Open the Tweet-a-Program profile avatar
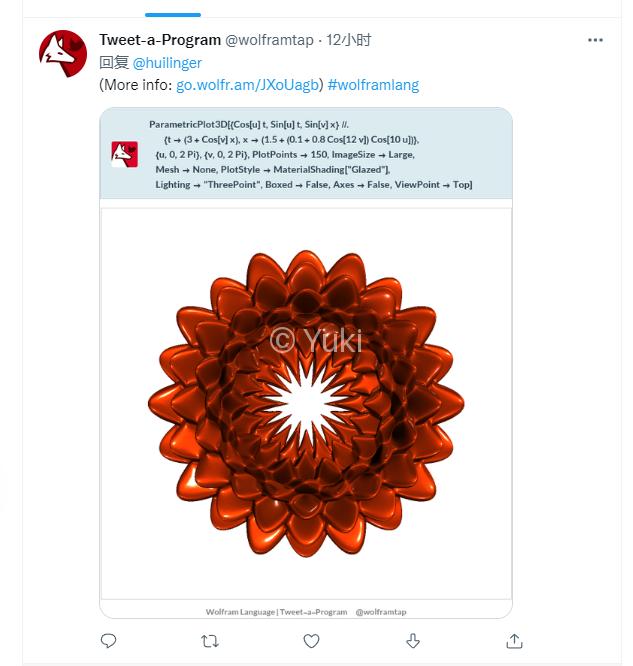 tap(63, 54)
